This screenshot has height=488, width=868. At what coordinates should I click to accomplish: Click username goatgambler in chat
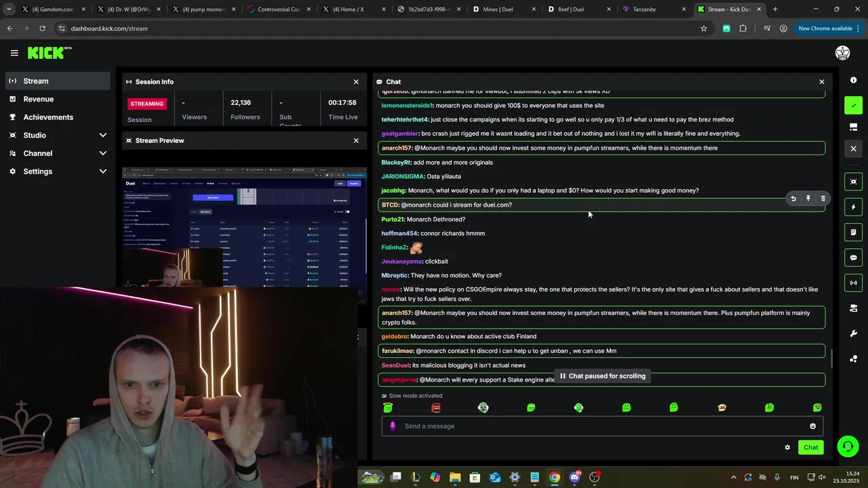tap(400, 134)
